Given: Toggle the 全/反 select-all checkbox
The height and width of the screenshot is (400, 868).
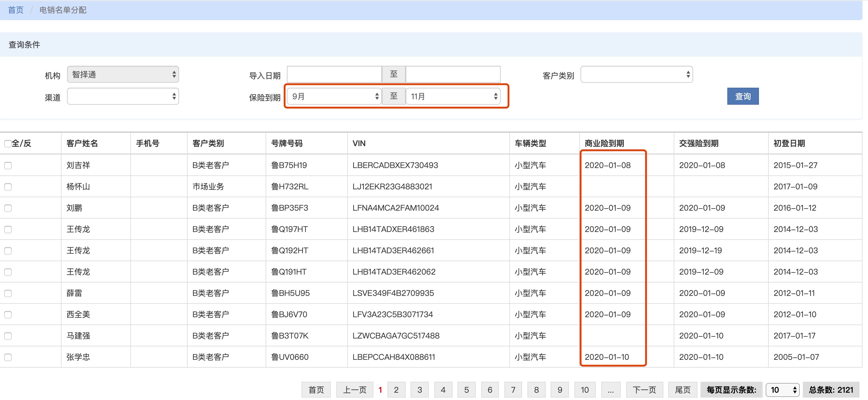Looking at the screenshot, I should [8, 144].
